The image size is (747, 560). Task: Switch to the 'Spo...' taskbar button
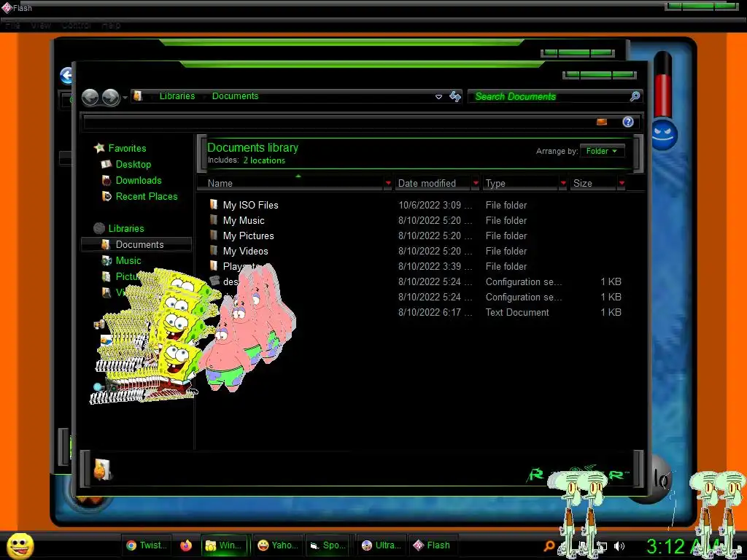pos(328,545)
